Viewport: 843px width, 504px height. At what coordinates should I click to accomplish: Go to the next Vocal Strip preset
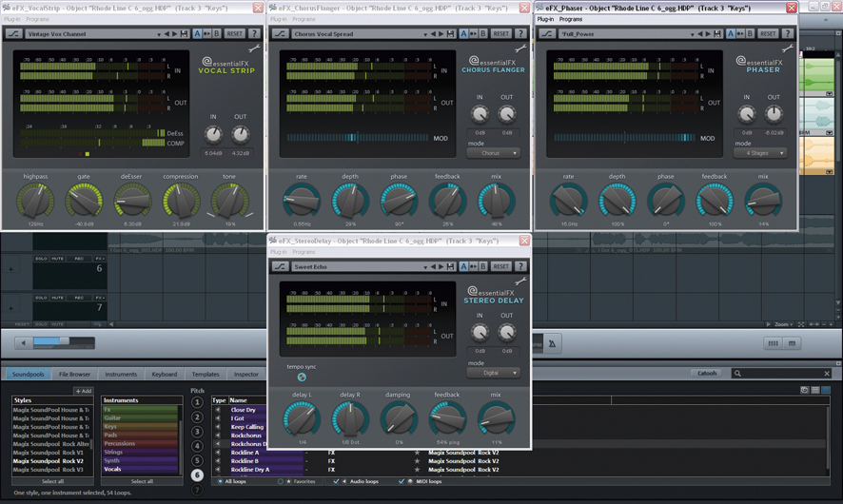click(x=174, y=34)
